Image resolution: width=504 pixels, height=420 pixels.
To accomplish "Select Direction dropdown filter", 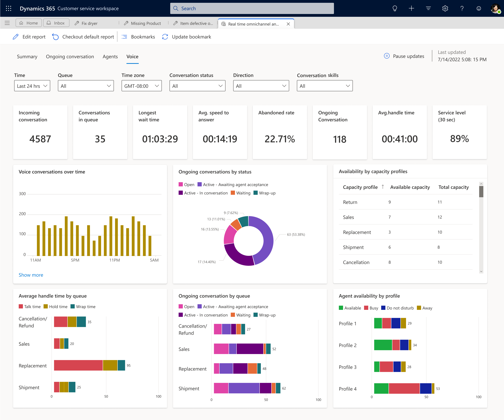I will coord(260,86).
